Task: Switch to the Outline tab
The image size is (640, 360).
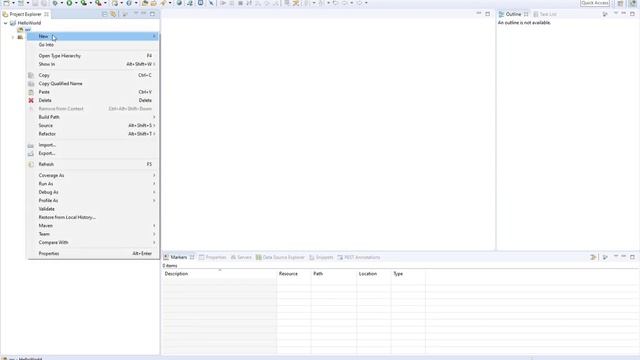Action: [x=513, y=14]
